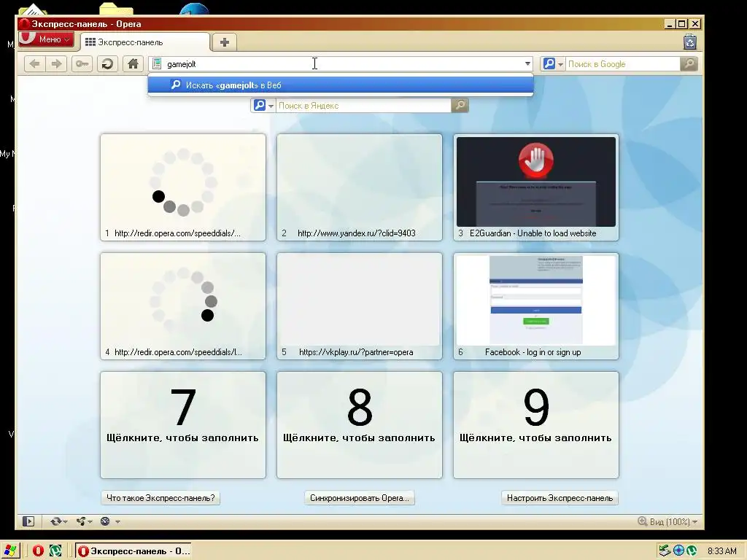Image resolution: width=747 pixels, height=560 pixels.
Task: Select the Экспресс-панель tab
Action: coord(144,42)
